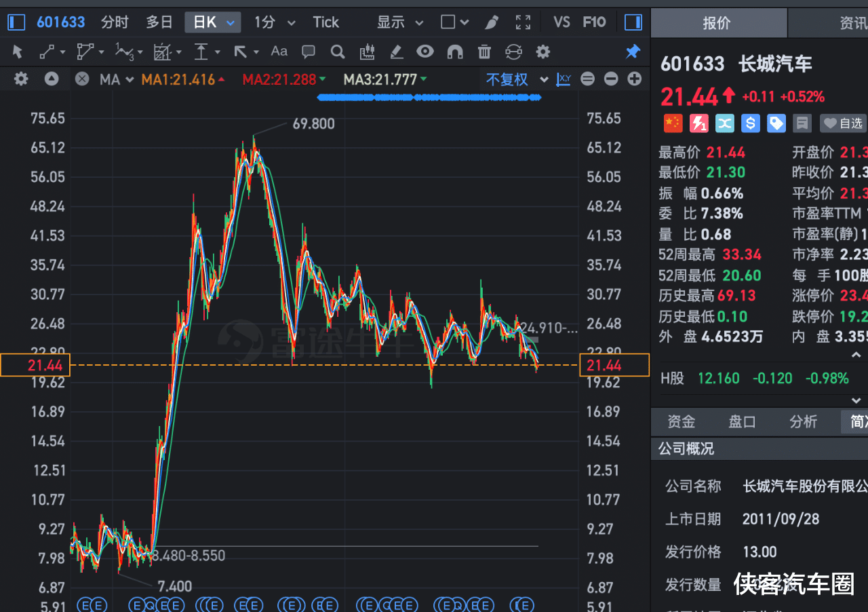Click the equal-sign chart reset button

(x=587, y=79)
